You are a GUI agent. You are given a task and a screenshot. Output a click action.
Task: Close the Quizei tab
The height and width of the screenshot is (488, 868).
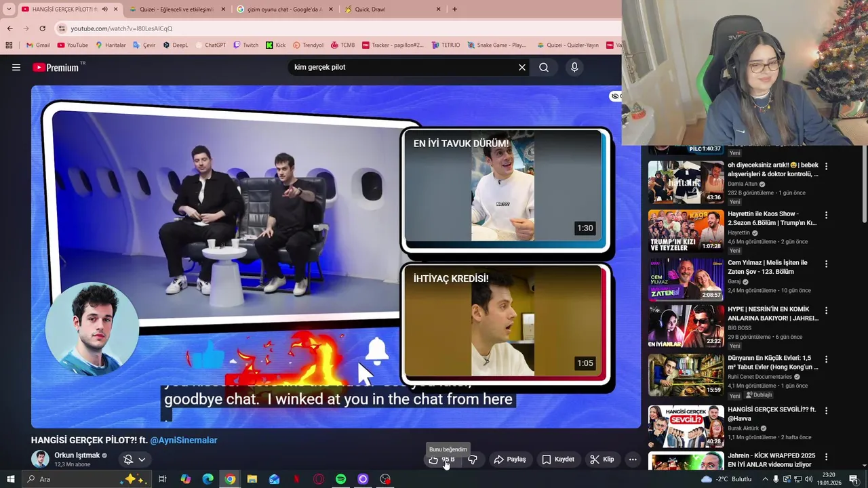224,9
